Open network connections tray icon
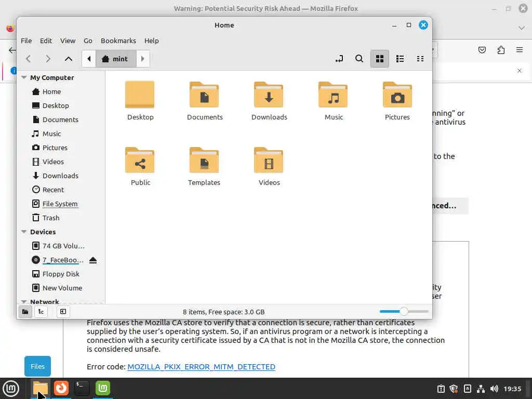Image resolution: width=532 pixels, height=399 pixels. [x=481, y=389]
